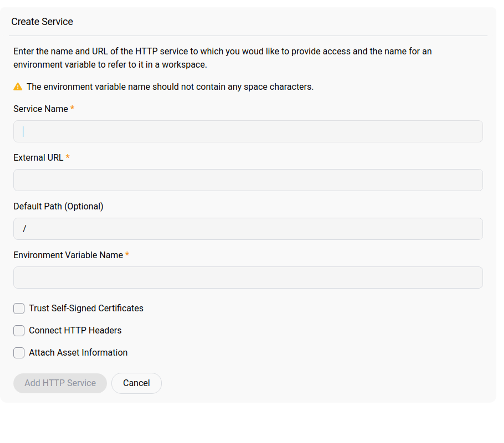Viewport: 504px width, 443px height.
Task: Click the Cancel button
Action: click(x=136, y=383)
